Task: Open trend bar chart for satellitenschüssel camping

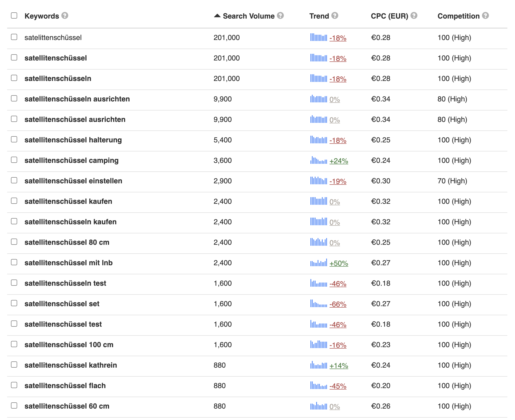Action: coord(319,160)
